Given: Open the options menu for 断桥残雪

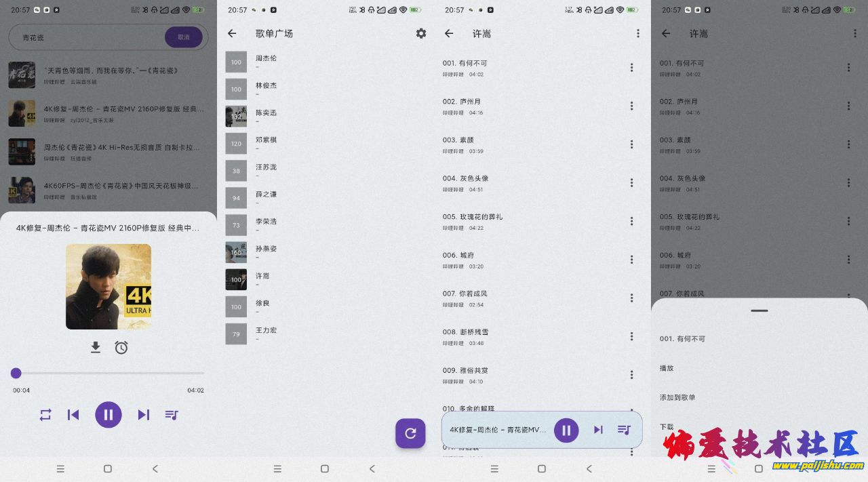Looking at the screenshot, I should pos(631,336).
